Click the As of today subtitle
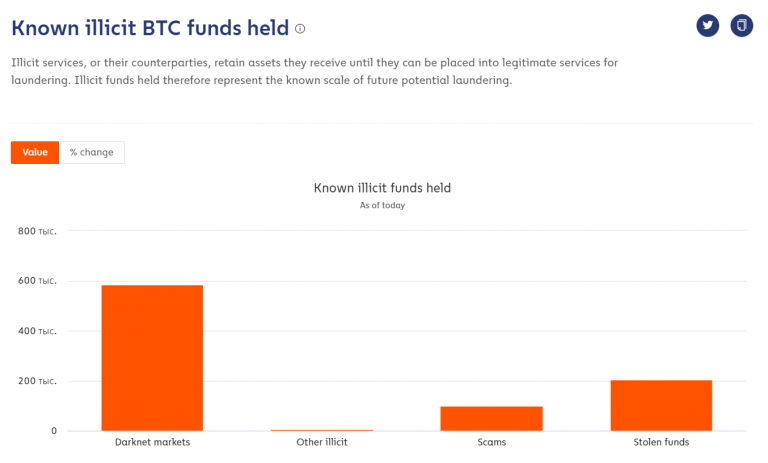Screen dimensions: 768x463 [382, 205]
